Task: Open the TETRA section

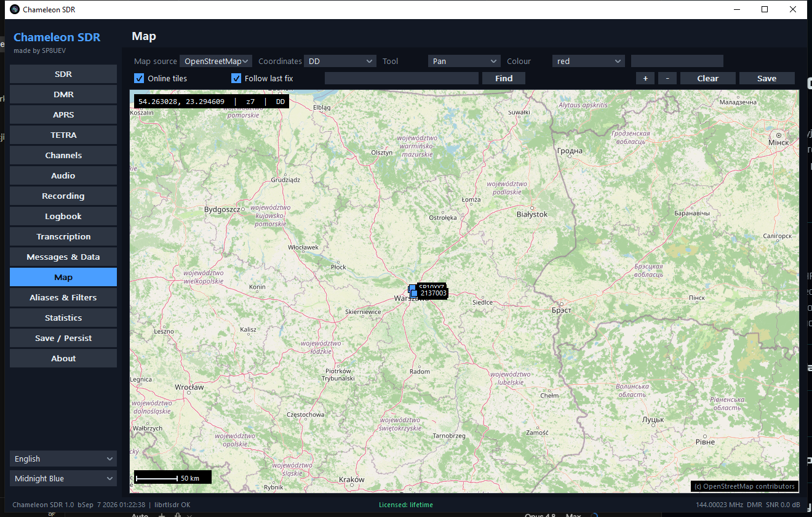Action: tap(63, 135)
